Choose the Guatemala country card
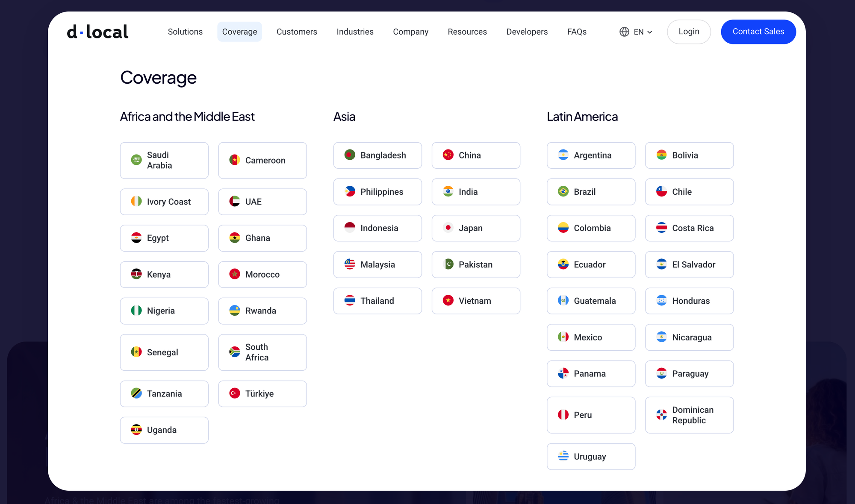Screen dimensions: 855x504 pyautogui.click(x=591, y=301)
